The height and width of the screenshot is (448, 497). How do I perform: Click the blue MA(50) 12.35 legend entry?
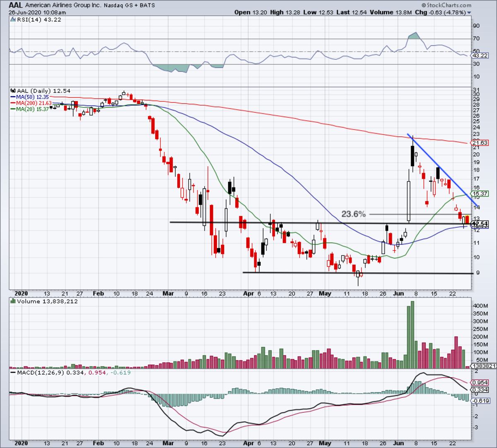pos(29,97)
